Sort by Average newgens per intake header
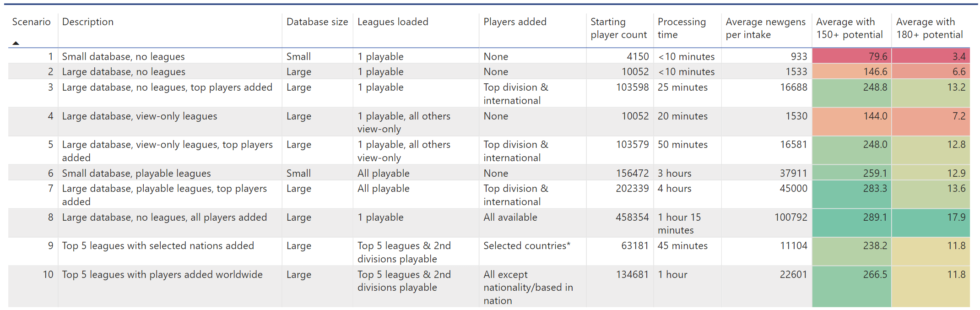The height and width of the screenshot is (310, 980). coord(765,28)
